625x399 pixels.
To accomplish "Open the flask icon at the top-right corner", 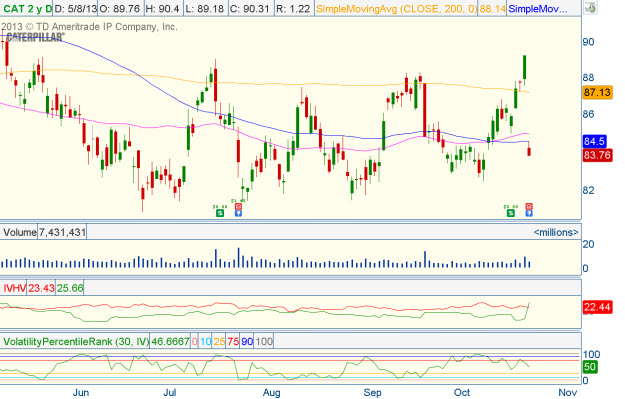I will point(590,8).
